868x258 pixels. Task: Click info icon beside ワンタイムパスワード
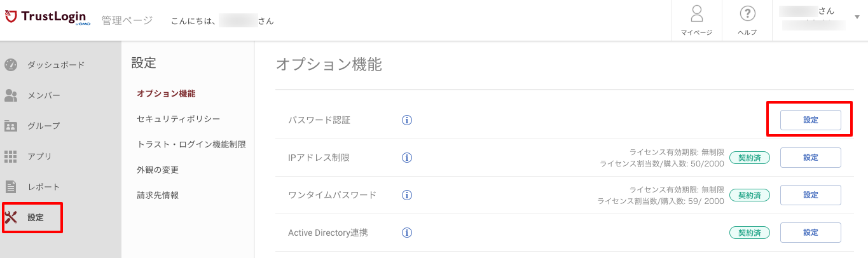click(408, 194)
